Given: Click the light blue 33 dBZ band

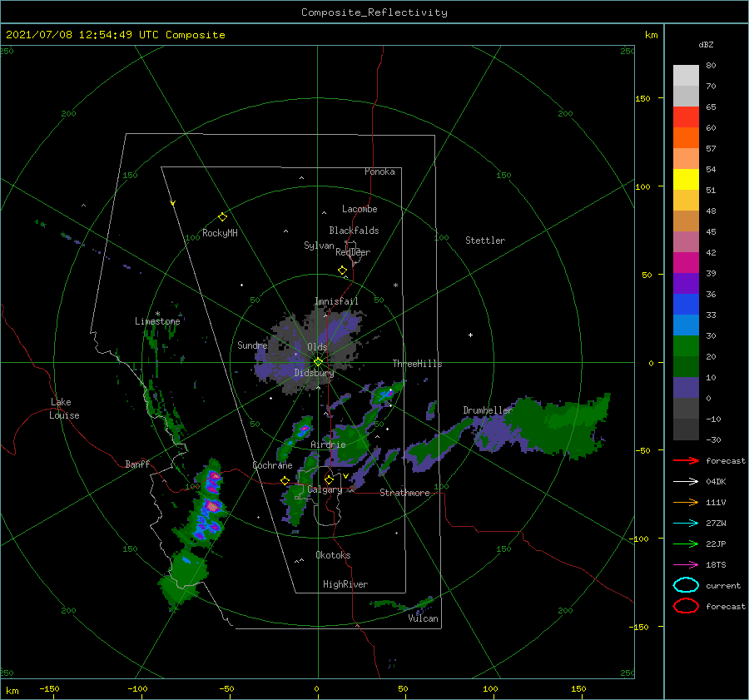Looking at the screenshot, I should click(686, 325).
